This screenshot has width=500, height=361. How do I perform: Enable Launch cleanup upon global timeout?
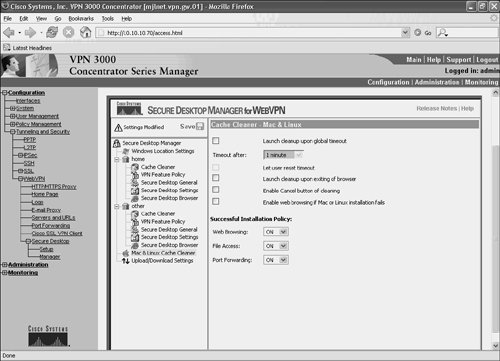(216, 141)
